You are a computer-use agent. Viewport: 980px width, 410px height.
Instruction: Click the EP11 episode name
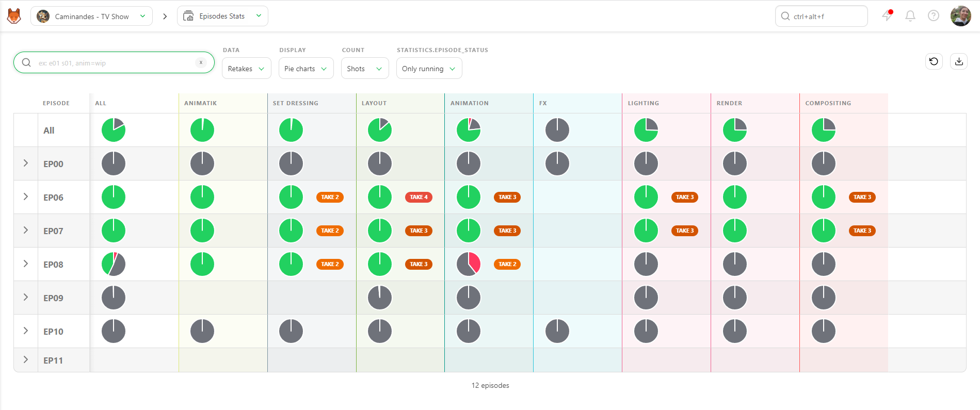(x=53, y=360)
